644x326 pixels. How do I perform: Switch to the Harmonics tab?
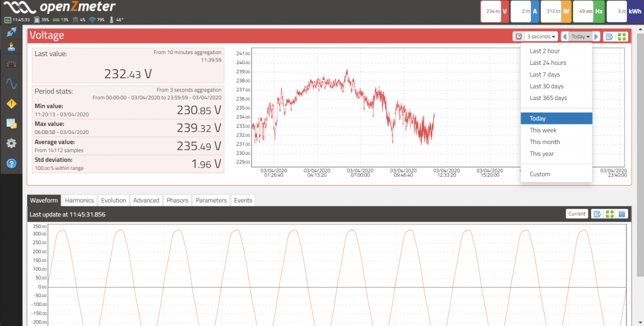(79, 200)
